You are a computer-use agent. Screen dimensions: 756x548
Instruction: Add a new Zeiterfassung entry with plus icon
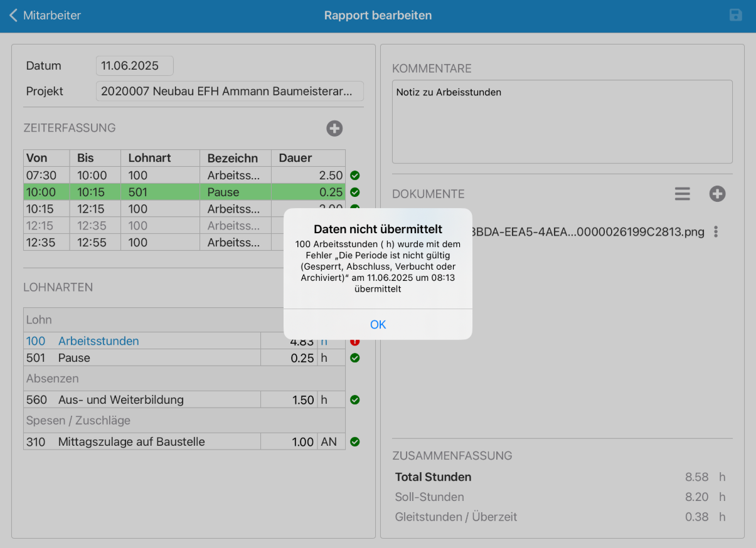click(x=334, y=129)
